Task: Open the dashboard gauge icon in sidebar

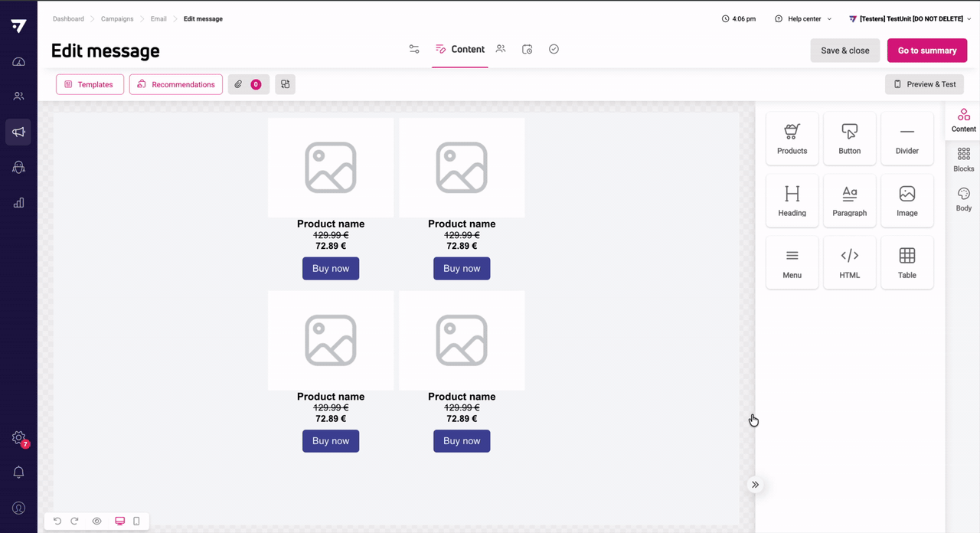Action: (18, 62)
